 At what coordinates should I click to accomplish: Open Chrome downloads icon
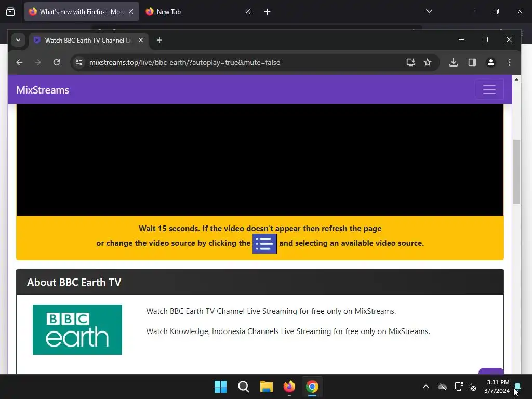[x=454, y=62]
